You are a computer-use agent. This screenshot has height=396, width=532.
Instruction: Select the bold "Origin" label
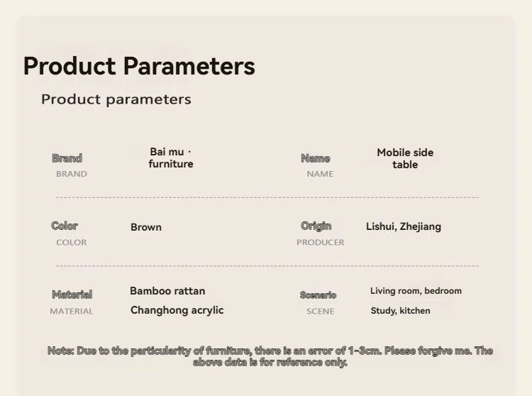316,226
